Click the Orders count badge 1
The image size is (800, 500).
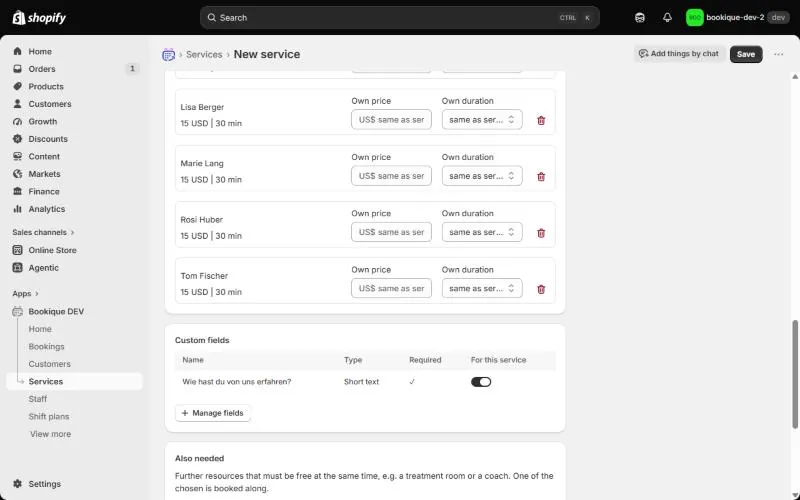132,68
